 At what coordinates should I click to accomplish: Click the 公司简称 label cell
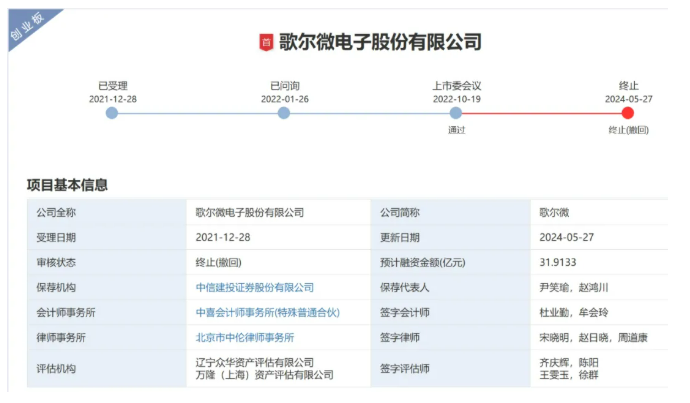(451, 212)
